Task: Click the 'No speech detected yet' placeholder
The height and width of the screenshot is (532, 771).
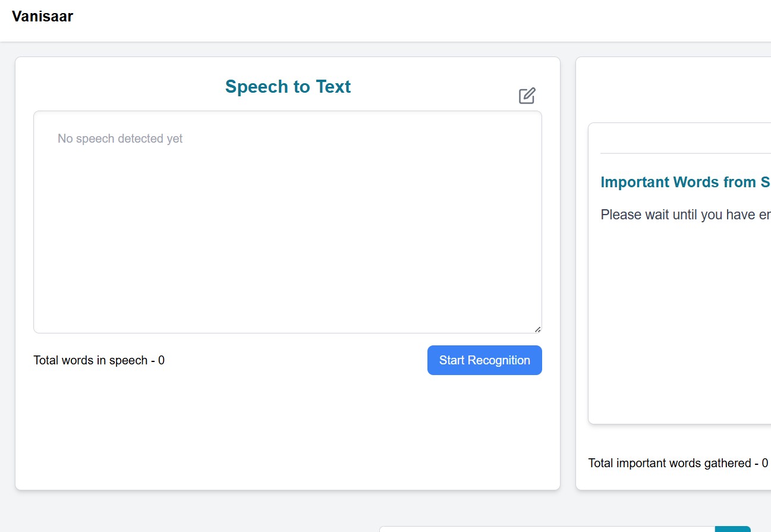Action: (120, 139)
